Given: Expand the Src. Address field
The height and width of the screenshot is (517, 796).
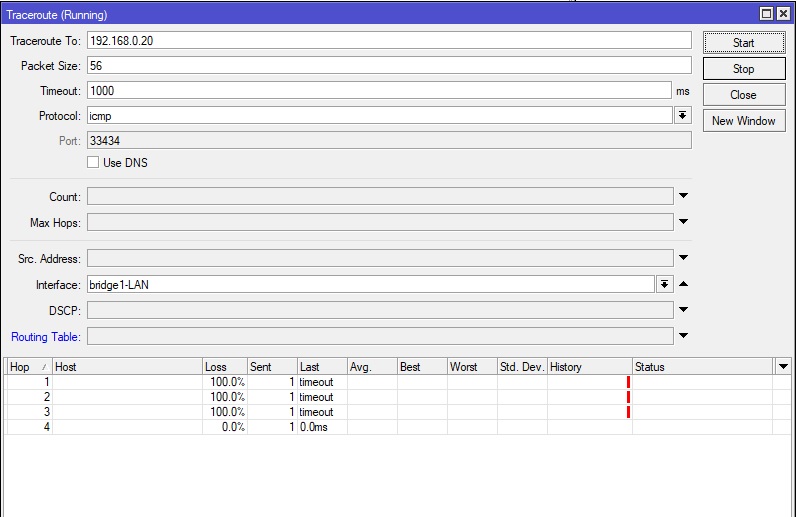Looking at the screenshot, I should click(x=683, y=257).
